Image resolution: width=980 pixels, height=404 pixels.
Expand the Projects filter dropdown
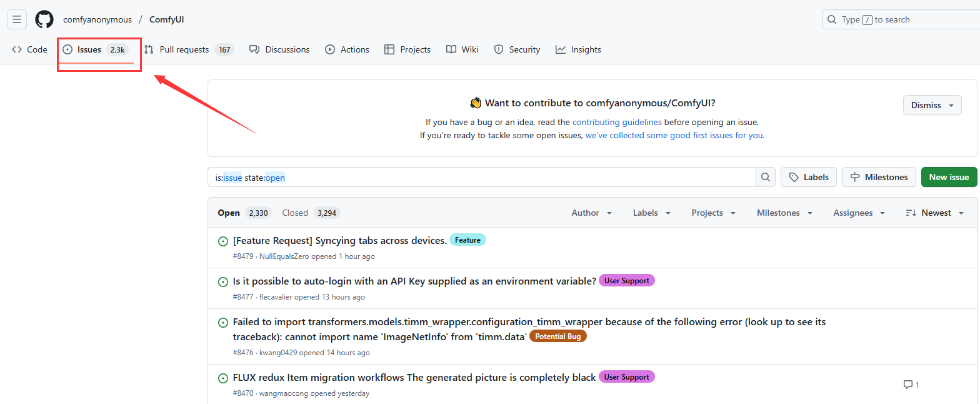pyautogui.click(x=714, y=213)
